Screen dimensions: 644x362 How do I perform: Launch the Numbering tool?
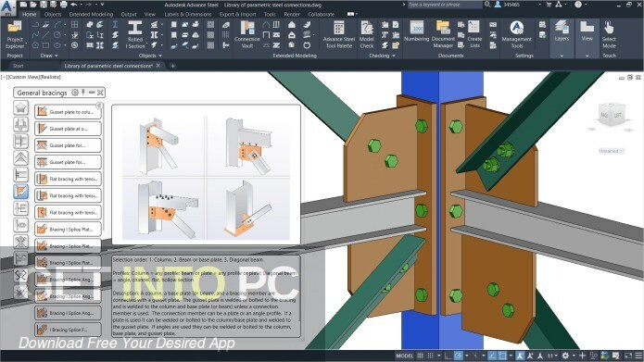[x=416, y=32]
